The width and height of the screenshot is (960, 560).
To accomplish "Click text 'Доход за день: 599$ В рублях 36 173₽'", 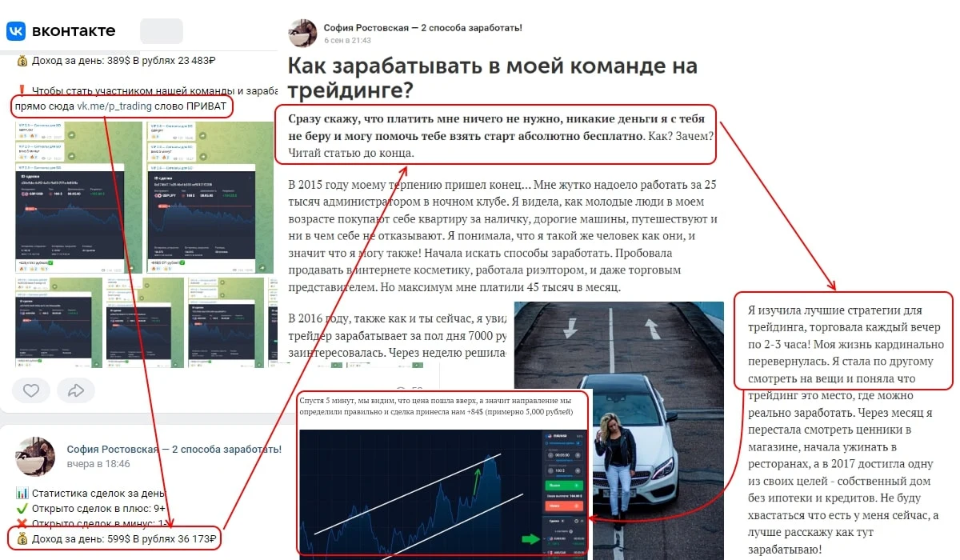I will 125,539.
